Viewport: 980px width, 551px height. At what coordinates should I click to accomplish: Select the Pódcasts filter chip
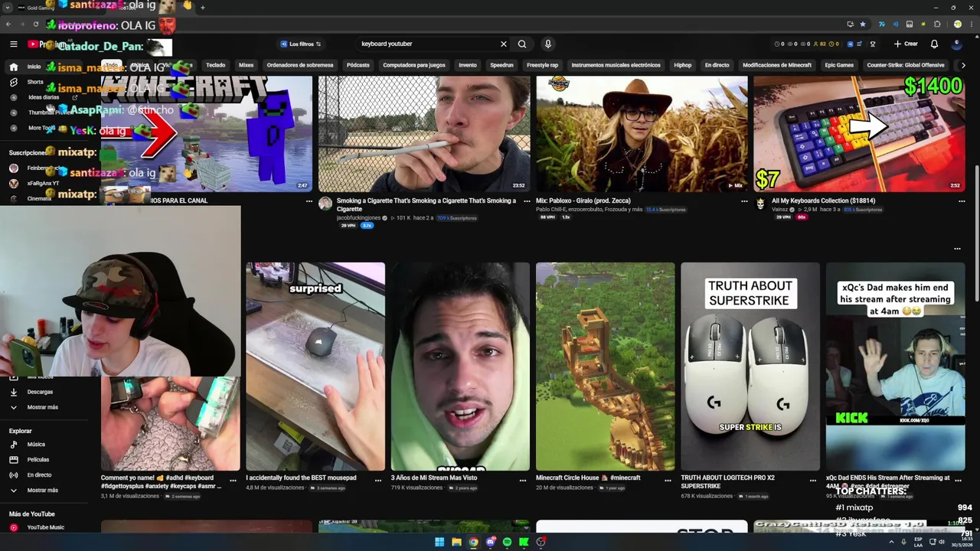point(358,65)
